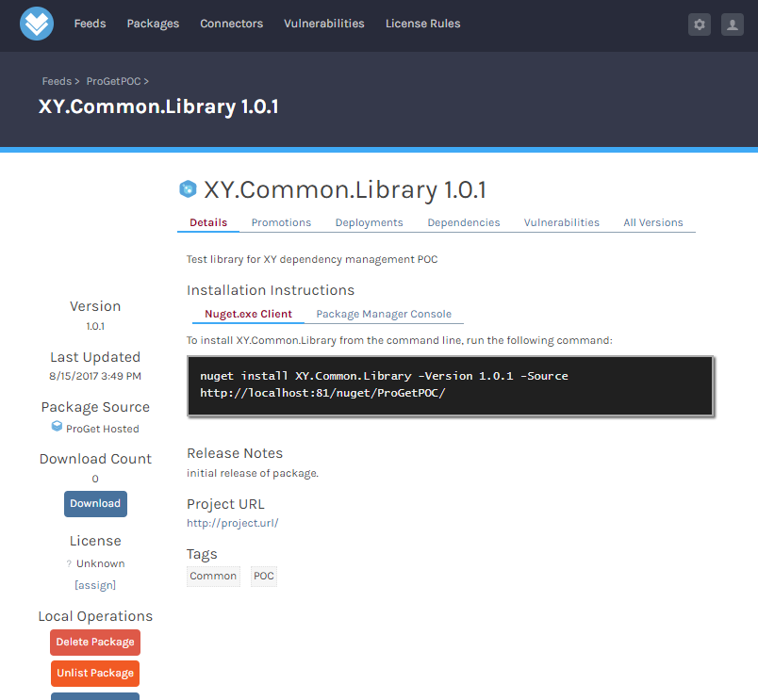The image size is (758, 700).
Task: Click the question mark license icon
Action: [x=69, y=563]
